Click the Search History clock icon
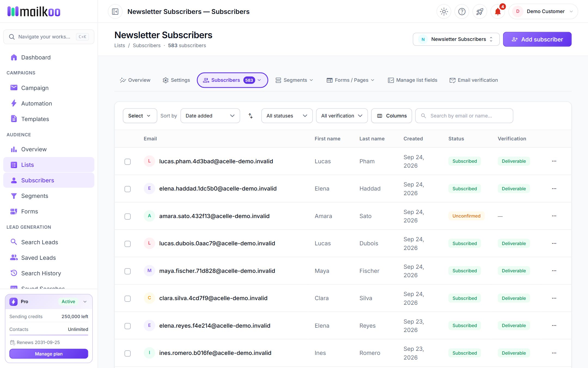Viewport: 588px width, 368px height. click(x=14, y=273)
